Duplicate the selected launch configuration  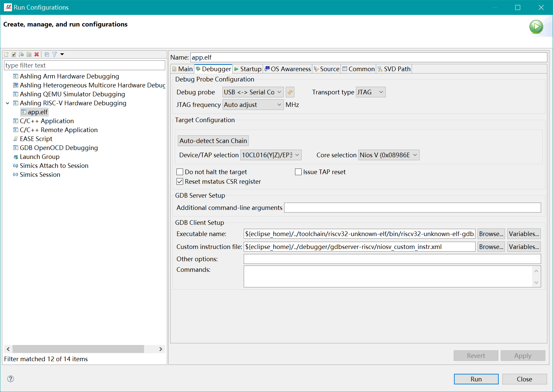click(29, 54)
